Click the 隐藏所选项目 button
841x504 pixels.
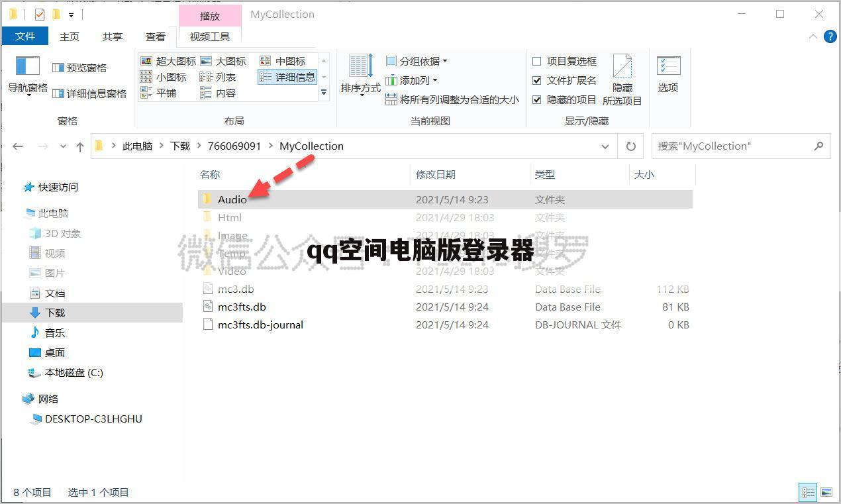pyautogui.click(x=622, y=80)
